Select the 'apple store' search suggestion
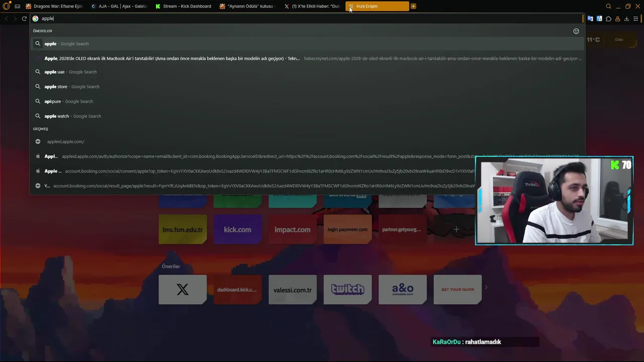644x362 pixels. click(307, 86)
